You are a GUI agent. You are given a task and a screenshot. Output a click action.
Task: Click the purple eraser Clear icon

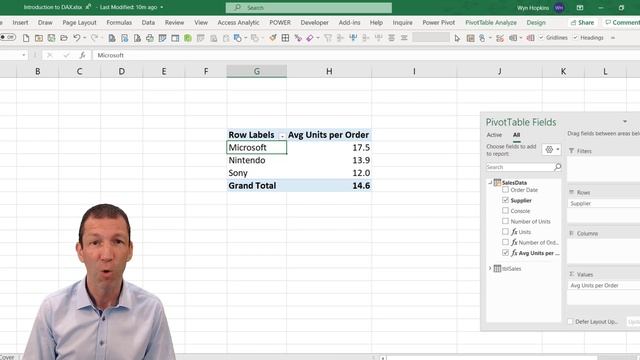click(310, 38)
